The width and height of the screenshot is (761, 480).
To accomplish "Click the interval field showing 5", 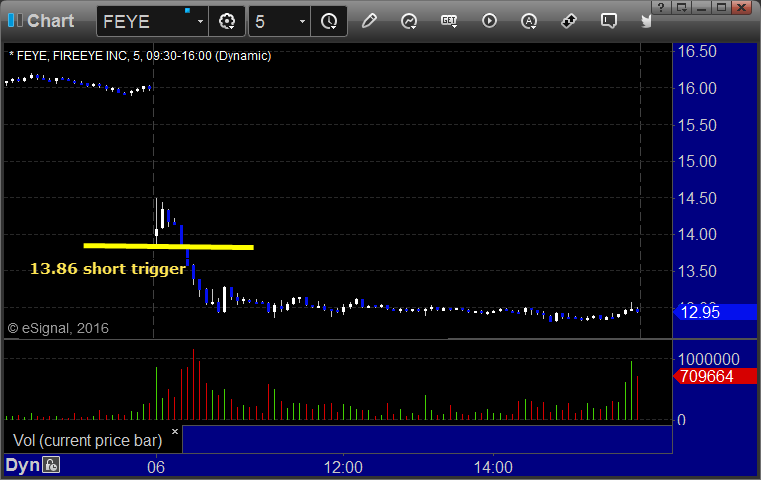I will [x=273, y=21].
